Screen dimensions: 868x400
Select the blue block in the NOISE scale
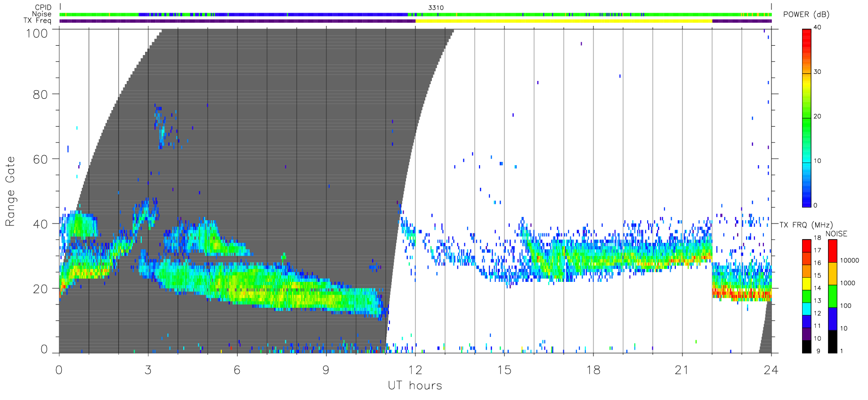tap(833, 319)
